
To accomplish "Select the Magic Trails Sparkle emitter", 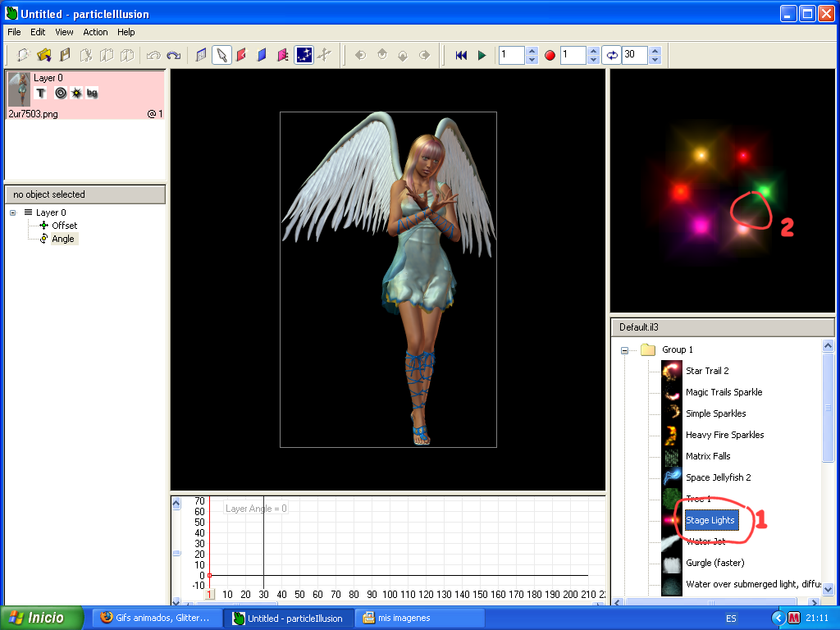I will point(724,392).
